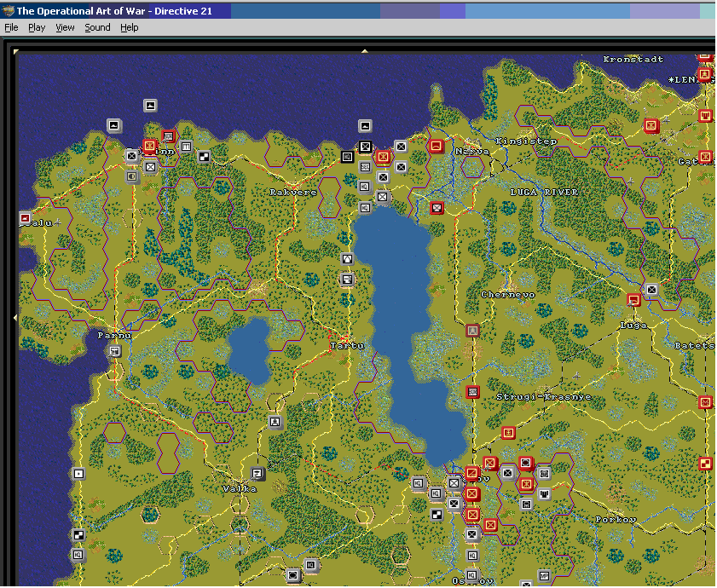This screenshot has width=717, height=588.
Task: Click the Strugi-Krasnye town label
Action: click(x=544, y=397)
